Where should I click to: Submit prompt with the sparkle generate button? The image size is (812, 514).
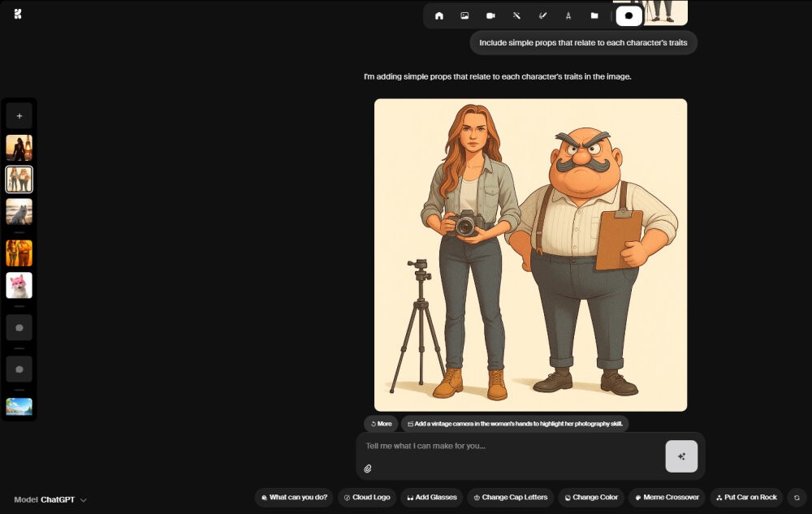pyautogui.click(x=681, y=456)
